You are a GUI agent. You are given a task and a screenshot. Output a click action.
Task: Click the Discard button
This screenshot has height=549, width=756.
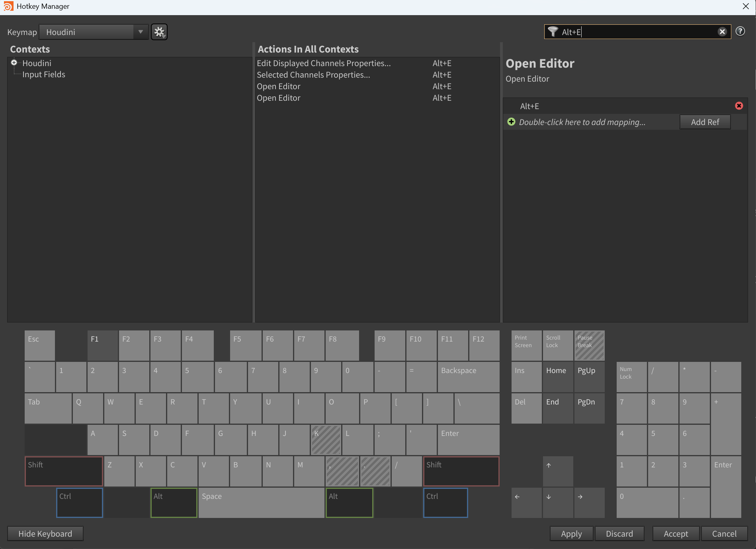click(x=619, y=534)
